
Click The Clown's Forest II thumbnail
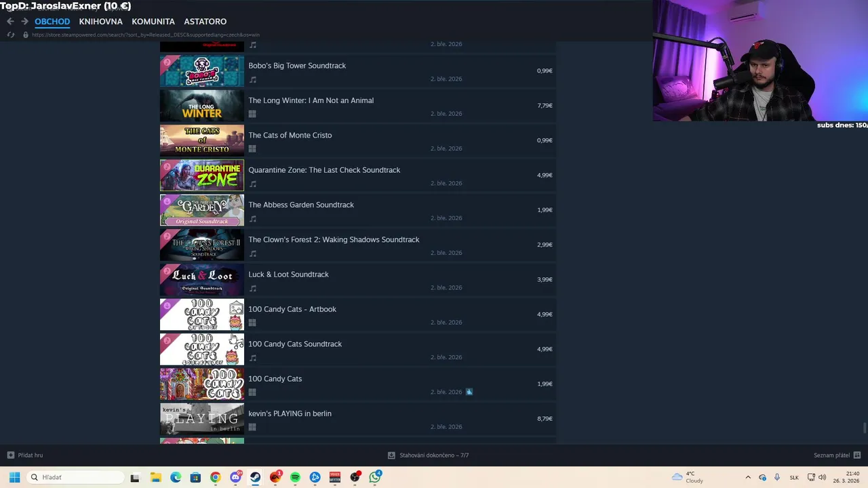(x=202, y=245)
